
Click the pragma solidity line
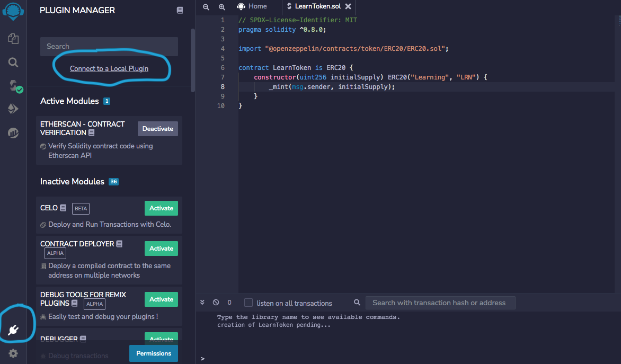(282, 30)
